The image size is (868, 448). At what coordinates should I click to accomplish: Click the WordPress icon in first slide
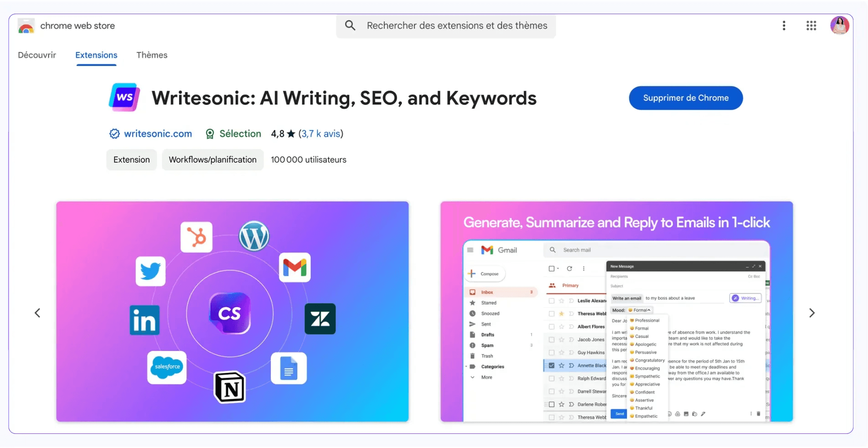click(254, 236)
